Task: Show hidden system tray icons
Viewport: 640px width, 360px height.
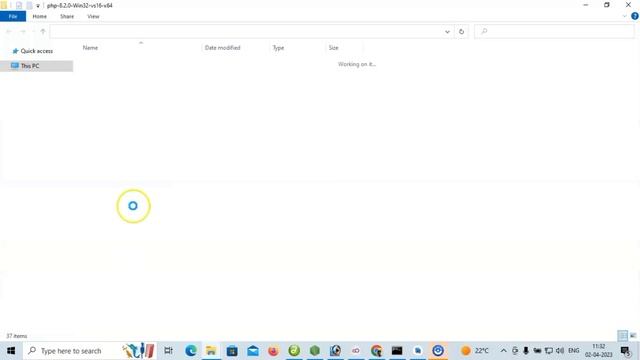Action: coord(504,351)
